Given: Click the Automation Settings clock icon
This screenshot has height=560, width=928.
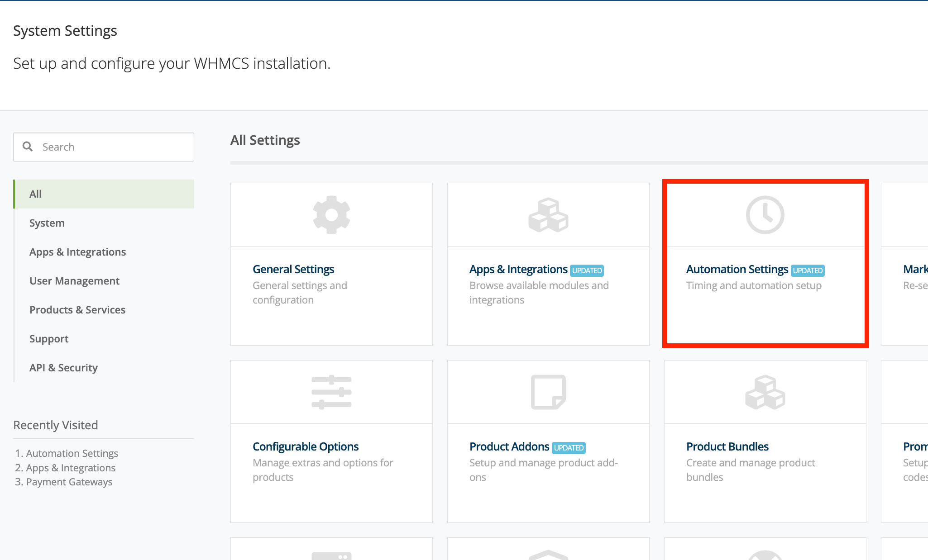Looking at the screenshot, I should coord(765,215).
